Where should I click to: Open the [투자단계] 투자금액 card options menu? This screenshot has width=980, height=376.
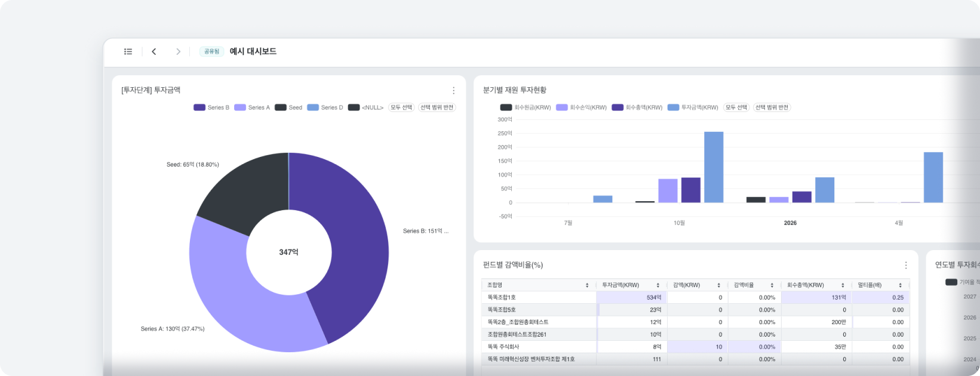point(453,91)
